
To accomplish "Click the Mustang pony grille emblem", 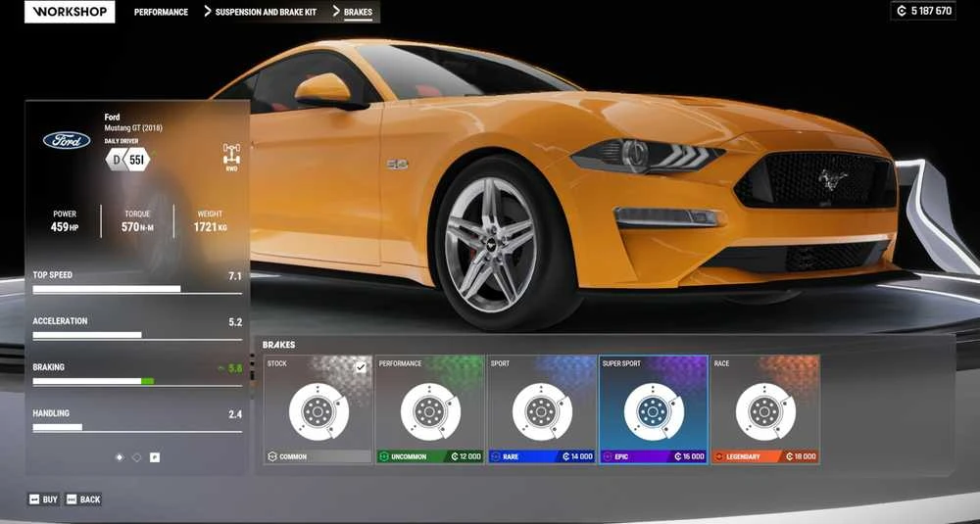I will point(833,179).
